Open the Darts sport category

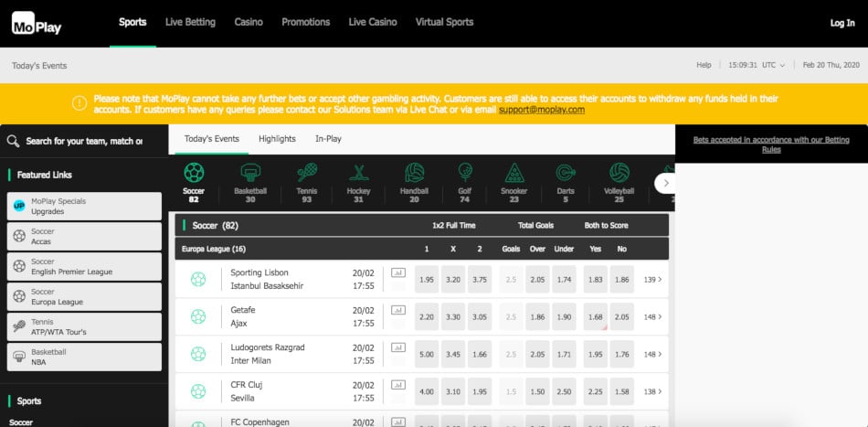(x=566, y=174)
